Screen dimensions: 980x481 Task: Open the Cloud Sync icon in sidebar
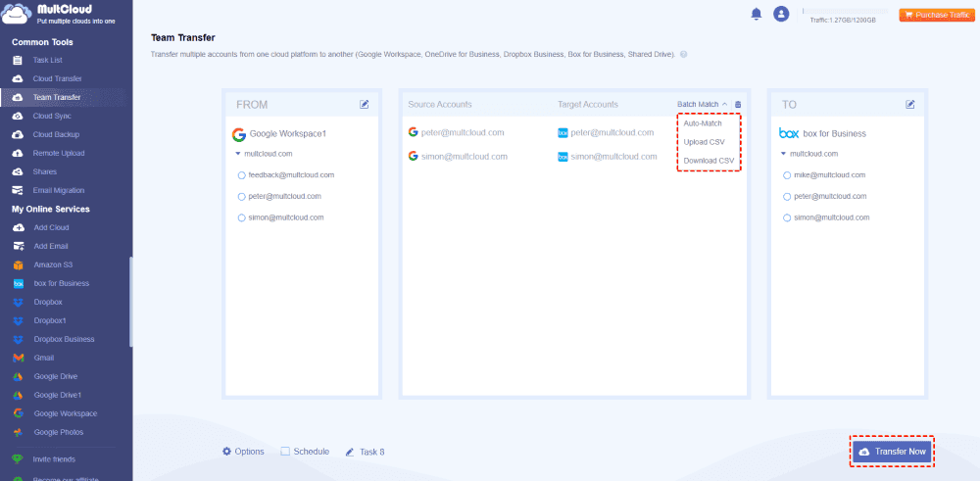click(x=18, y=117)
